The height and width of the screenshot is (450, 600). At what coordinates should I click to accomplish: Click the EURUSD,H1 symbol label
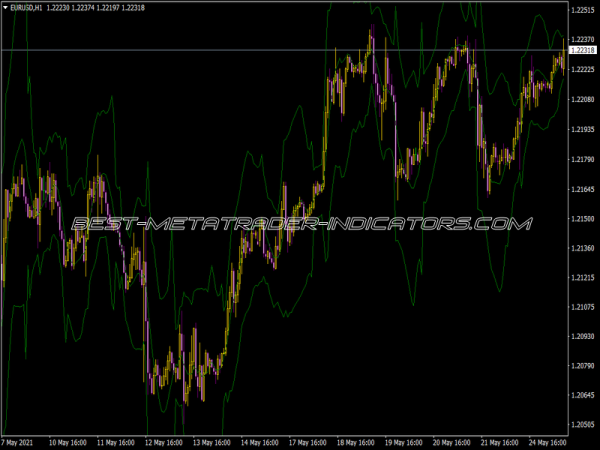click(x=27, y=8)
